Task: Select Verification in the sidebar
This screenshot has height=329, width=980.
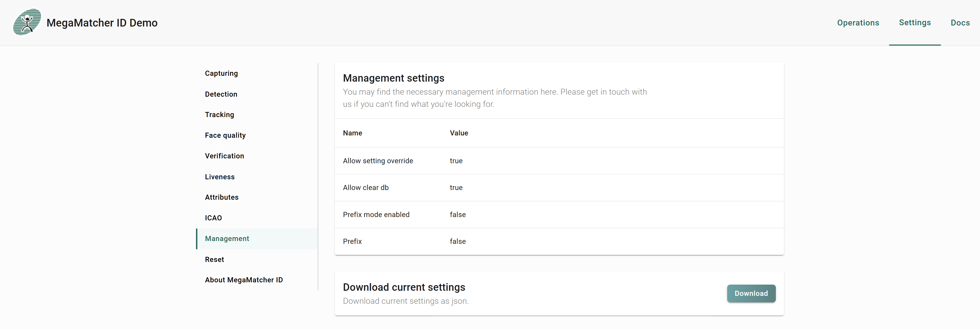Action: (257, 156)
